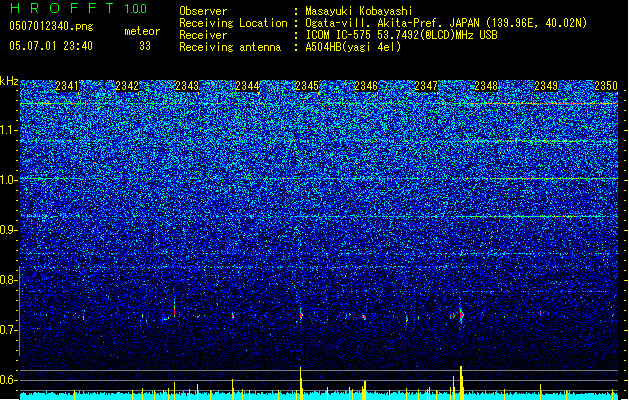Click the 2350 time marker
Screen dimensions: 629x400
pos(606,86)
